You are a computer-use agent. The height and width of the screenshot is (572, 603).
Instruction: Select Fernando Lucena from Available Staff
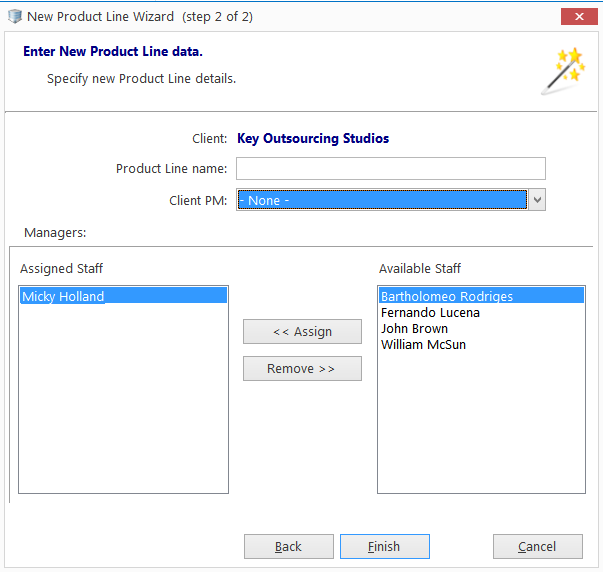click(x=430, y=312)
